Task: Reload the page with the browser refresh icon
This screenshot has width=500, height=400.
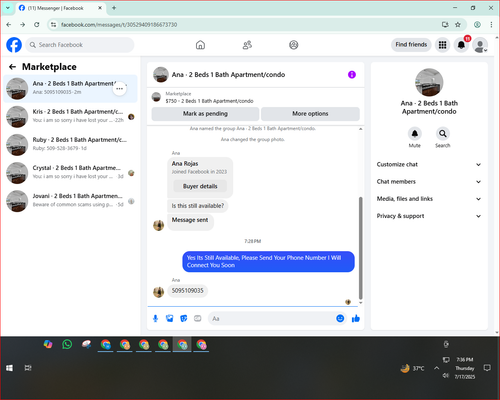Action: 37,25
